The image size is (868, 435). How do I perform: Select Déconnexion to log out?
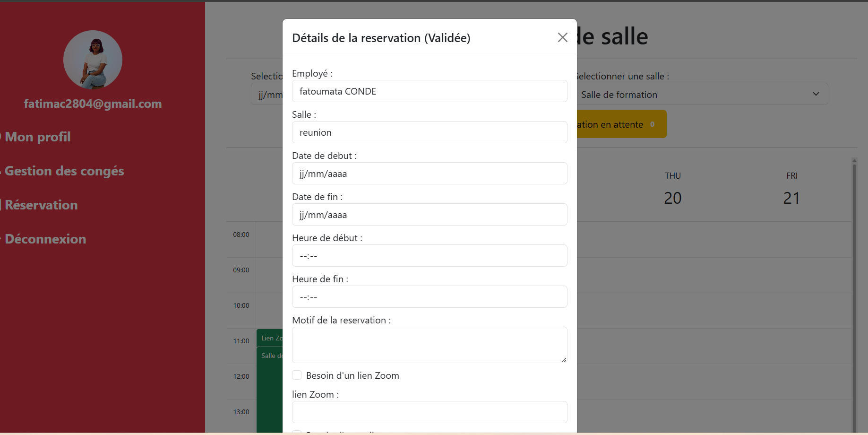point(45,239)
